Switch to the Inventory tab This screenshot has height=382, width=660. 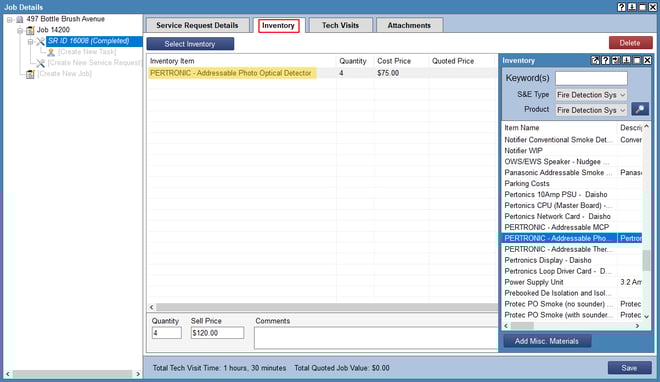pyautogui.click(x=278, y=25)
